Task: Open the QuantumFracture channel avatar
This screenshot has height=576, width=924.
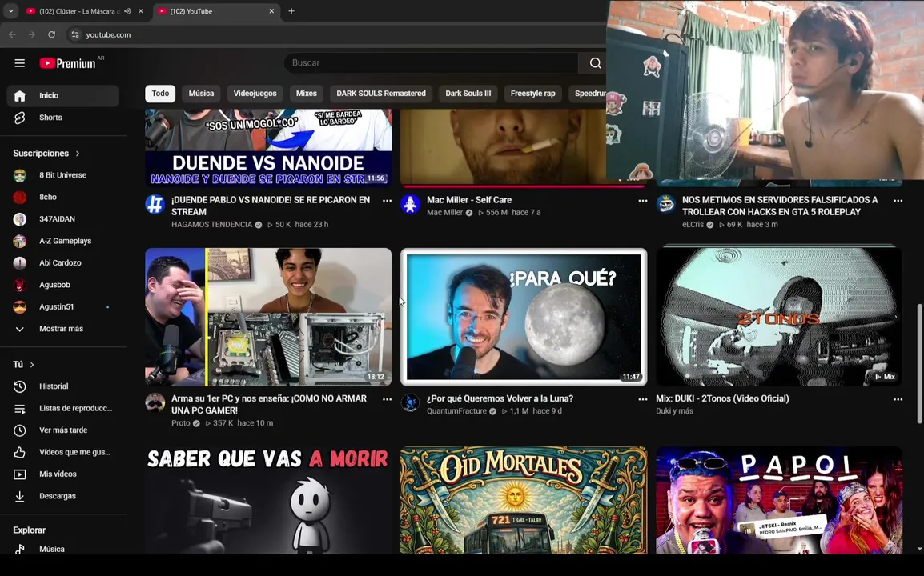Action: pos(410,402)
